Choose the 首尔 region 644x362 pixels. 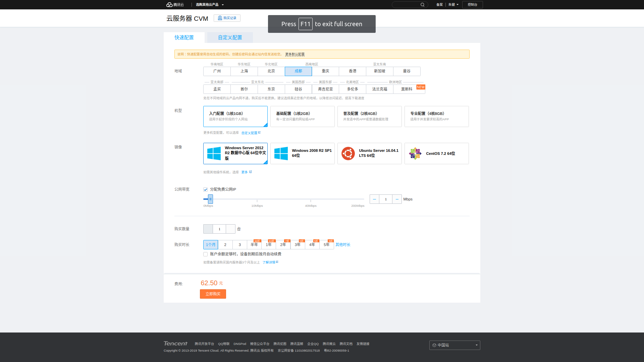[244, 89]
